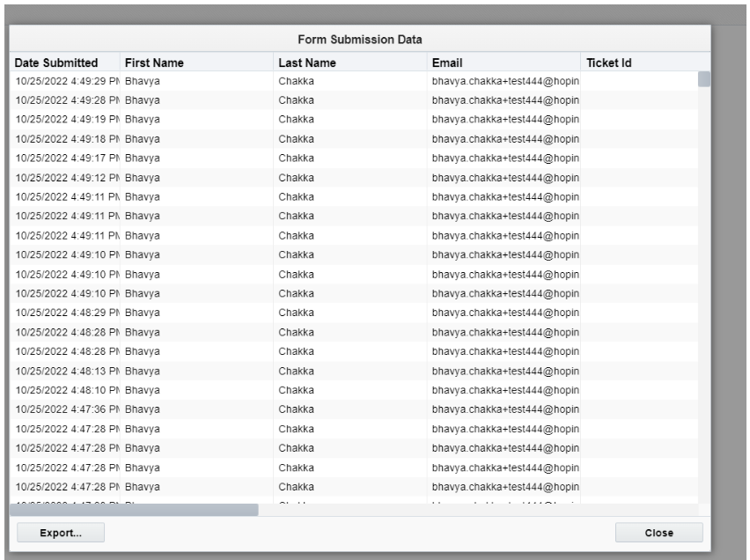Select the 4:48:29 PM submission date cell

tap(65, 313)
